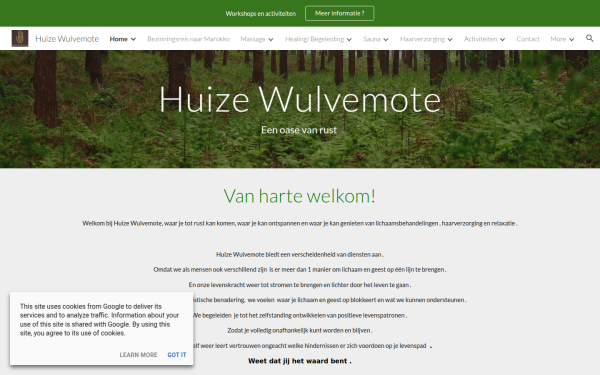Open the Healing/Begeleiding menu item
Viewport: 600px width, 375px height.
click(314, 39)
